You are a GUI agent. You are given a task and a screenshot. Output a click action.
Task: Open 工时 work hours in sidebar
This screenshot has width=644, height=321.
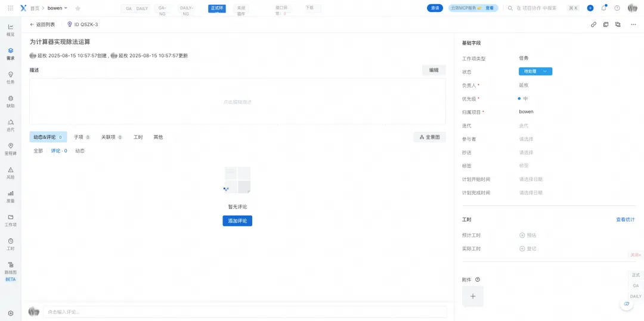click(11, 244)
